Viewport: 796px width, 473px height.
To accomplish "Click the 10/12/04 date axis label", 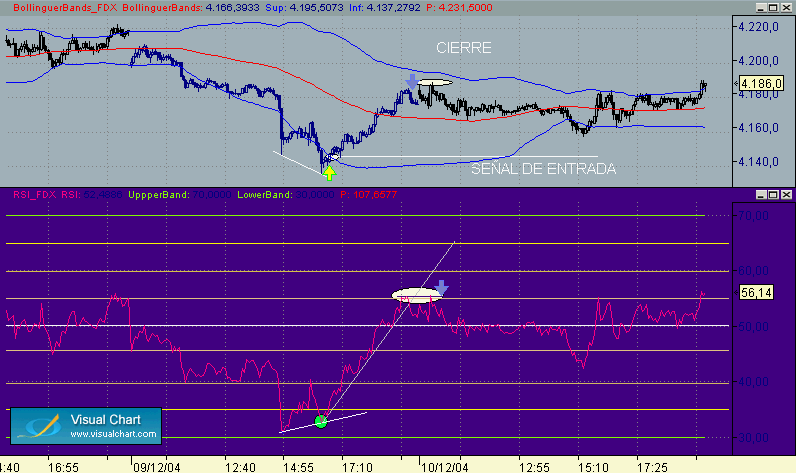I will click(445, 467).
